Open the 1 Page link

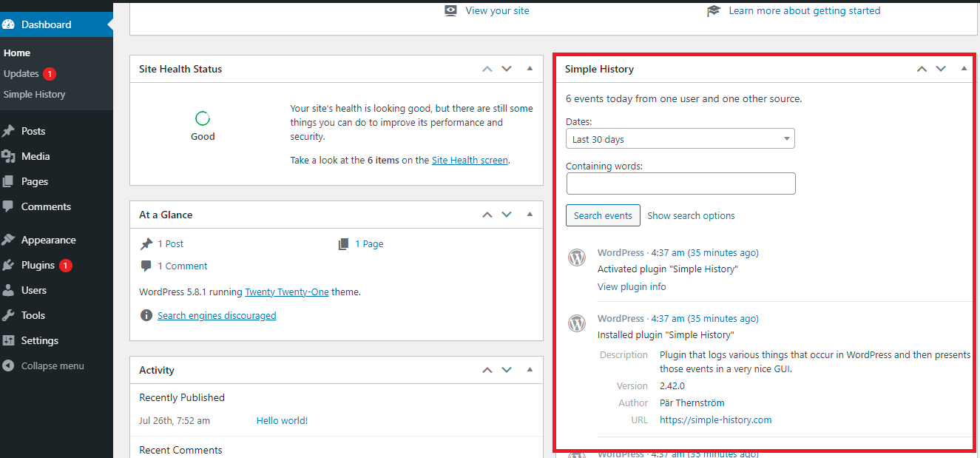pyautogui.click(x=369, y=243)
